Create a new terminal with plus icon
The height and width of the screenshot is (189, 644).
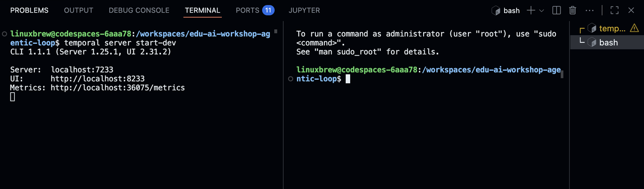pos(531,10)
